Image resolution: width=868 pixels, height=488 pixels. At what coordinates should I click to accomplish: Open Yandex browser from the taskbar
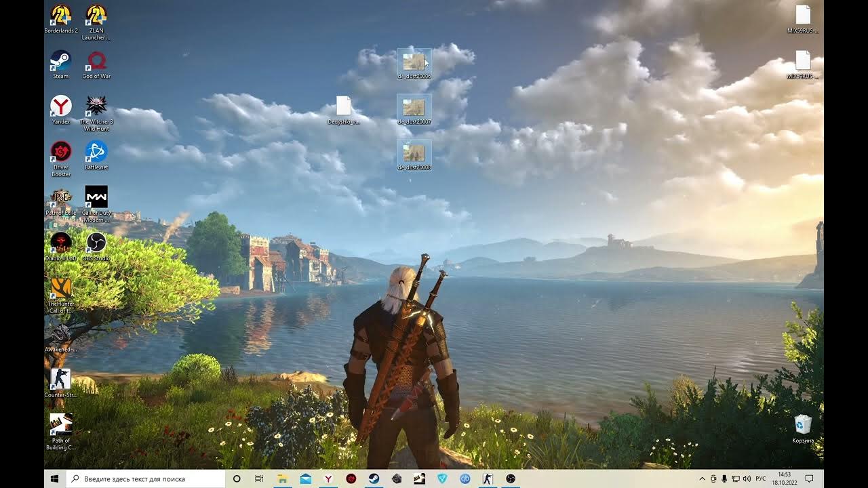click(328, 479)
